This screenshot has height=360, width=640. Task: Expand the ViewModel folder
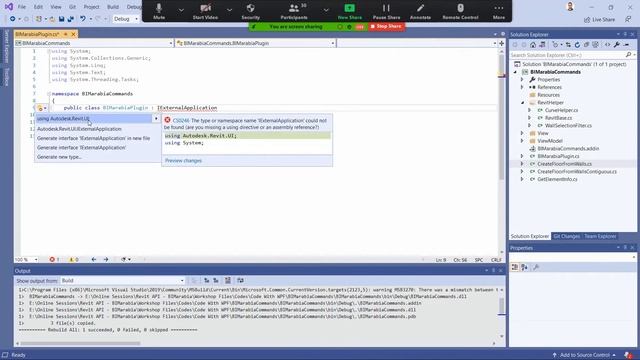[x=522, y=141]
